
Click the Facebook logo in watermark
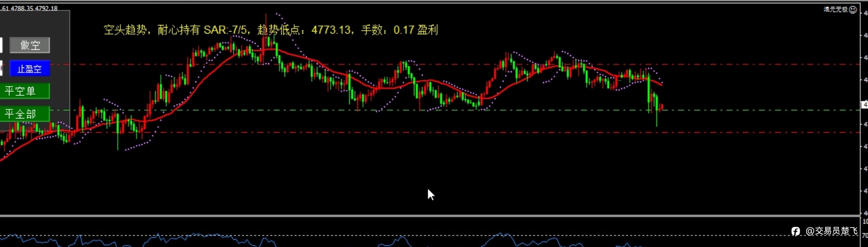[x=795, y=231]
